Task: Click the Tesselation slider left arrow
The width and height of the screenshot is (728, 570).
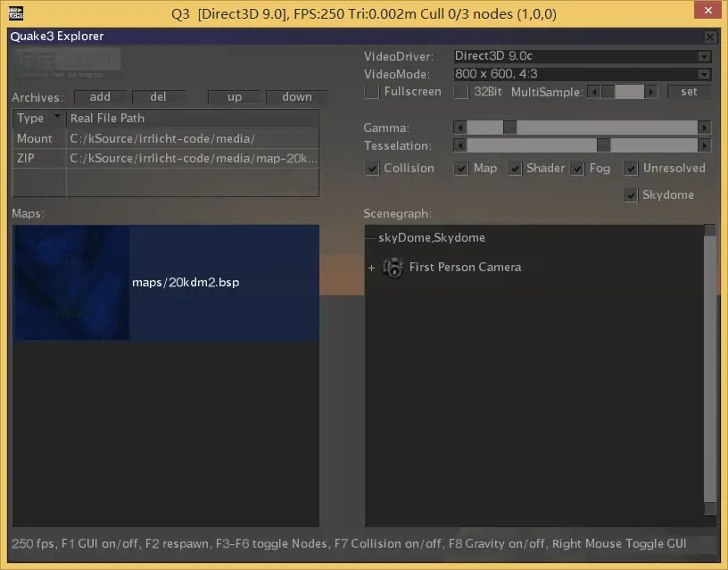Action: pos(459,145)
